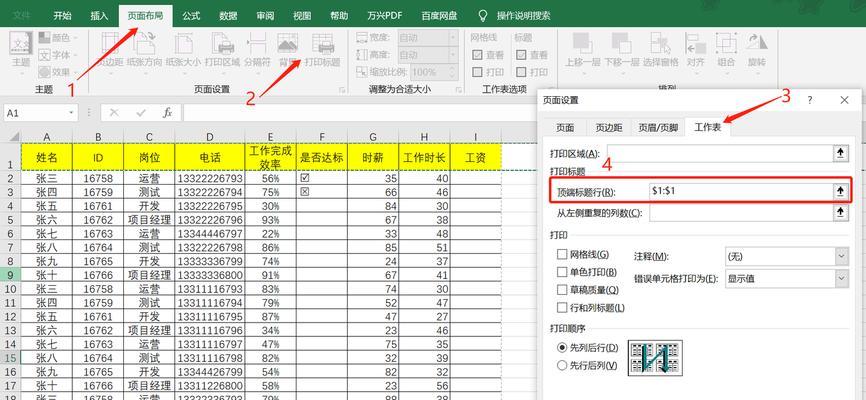Toggle 网格线 查看 checkbox in ribbon
The image size is (866, 400).
click(478, 55)
